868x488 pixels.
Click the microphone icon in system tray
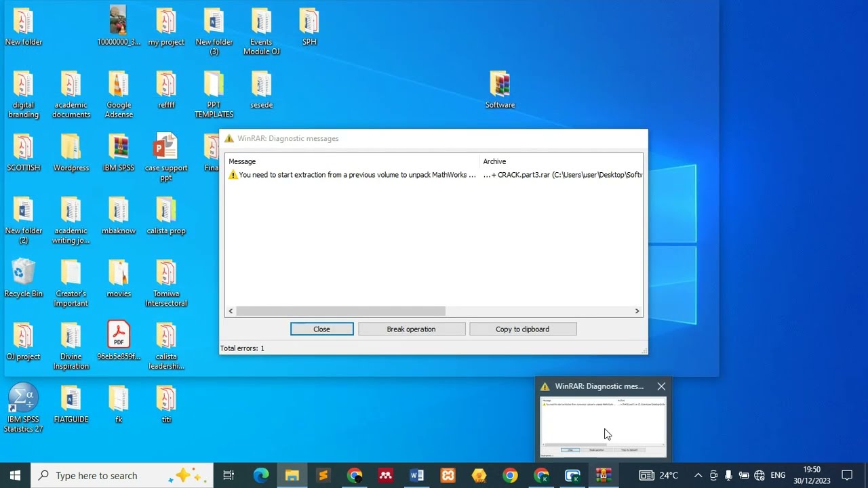[728, 475]
